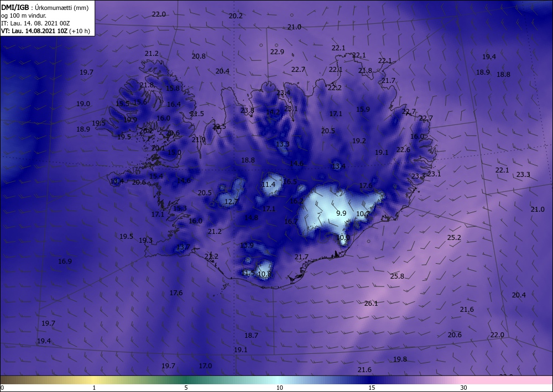Click the 13.9 value in south Iceland
This screenshot has height=392, width=553.
[247, 245]
